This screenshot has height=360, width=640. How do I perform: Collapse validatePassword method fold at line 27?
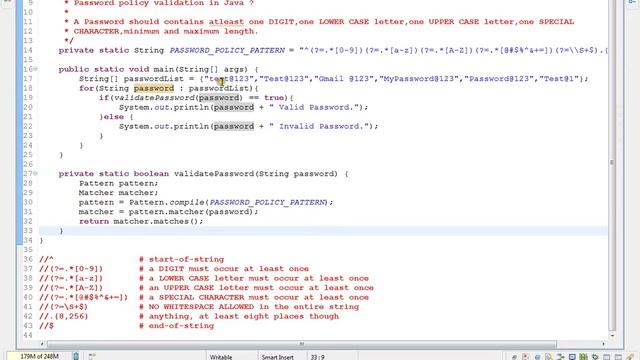[36, 174]
